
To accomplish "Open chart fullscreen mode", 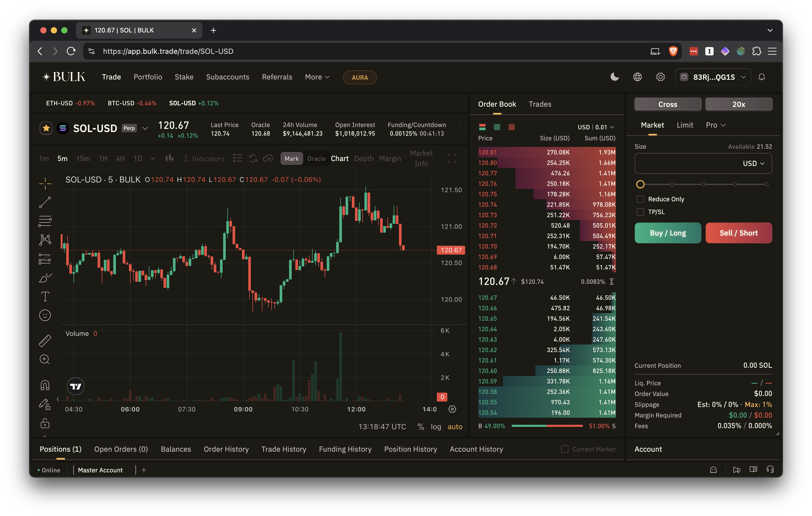I will [452, 158].
